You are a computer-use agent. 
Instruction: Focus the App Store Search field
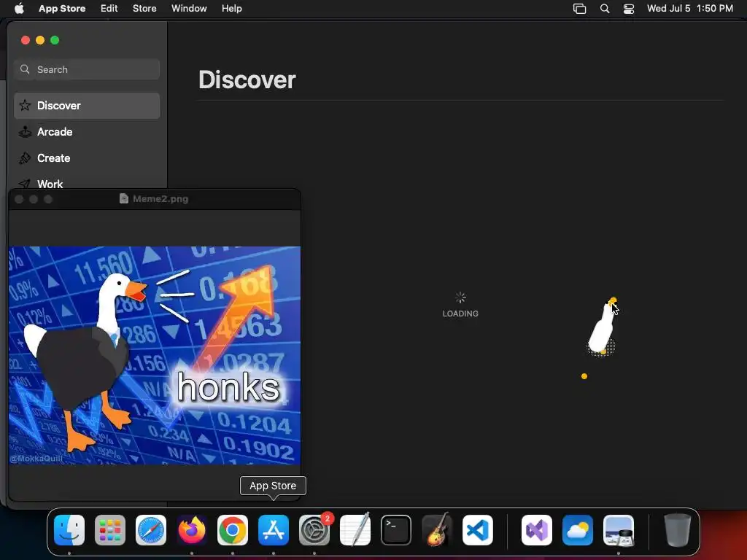click(87, 69)
